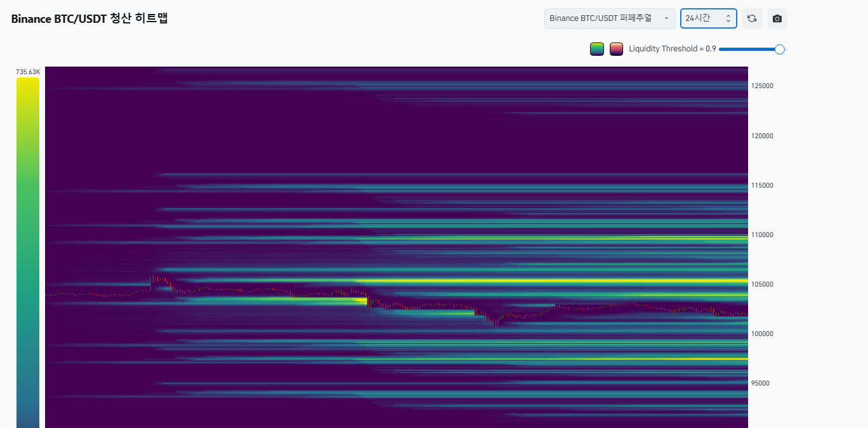Click the 100000 price axis label
This screenshot has width=868, height=428.
763,334
